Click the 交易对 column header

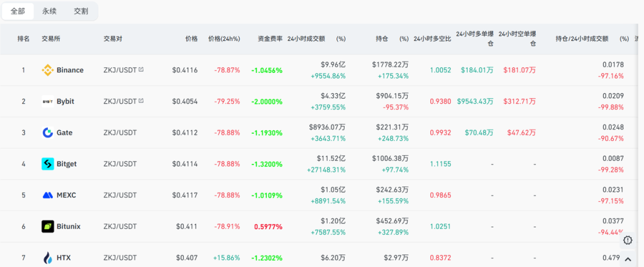click(x=113, y=39)
